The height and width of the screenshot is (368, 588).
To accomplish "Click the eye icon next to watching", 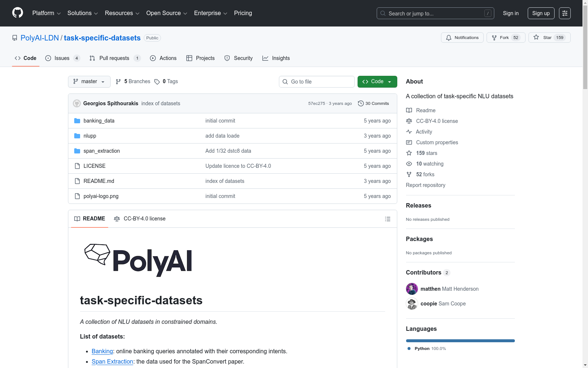I will (x=409, y=164).
